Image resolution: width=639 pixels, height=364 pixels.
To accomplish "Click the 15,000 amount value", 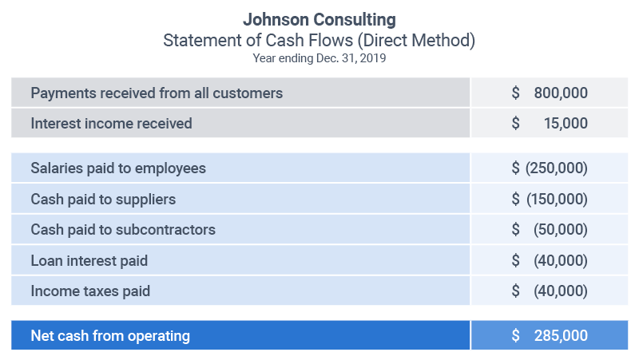I will click(x=566, y=124).
